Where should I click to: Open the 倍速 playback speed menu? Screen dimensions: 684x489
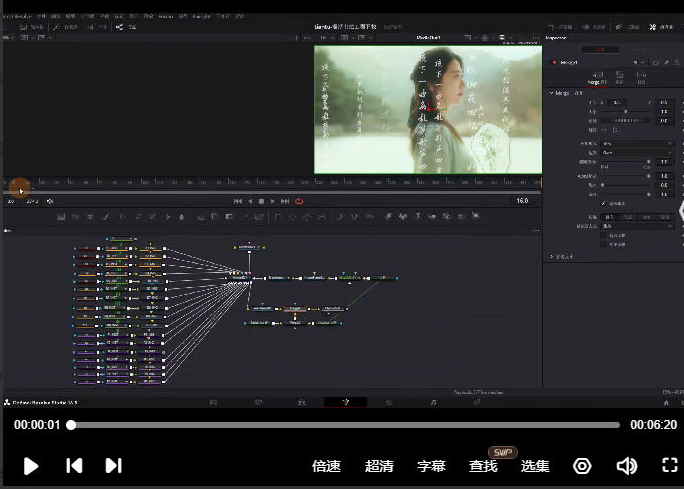tap(327, 466)
